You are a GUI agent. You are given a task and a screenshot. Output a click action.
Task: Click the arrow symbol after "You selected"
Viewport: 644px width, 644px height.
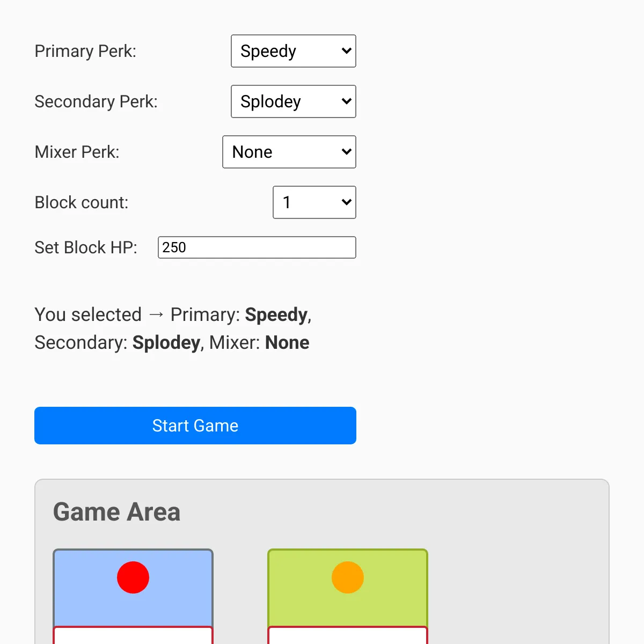(156, 314)
